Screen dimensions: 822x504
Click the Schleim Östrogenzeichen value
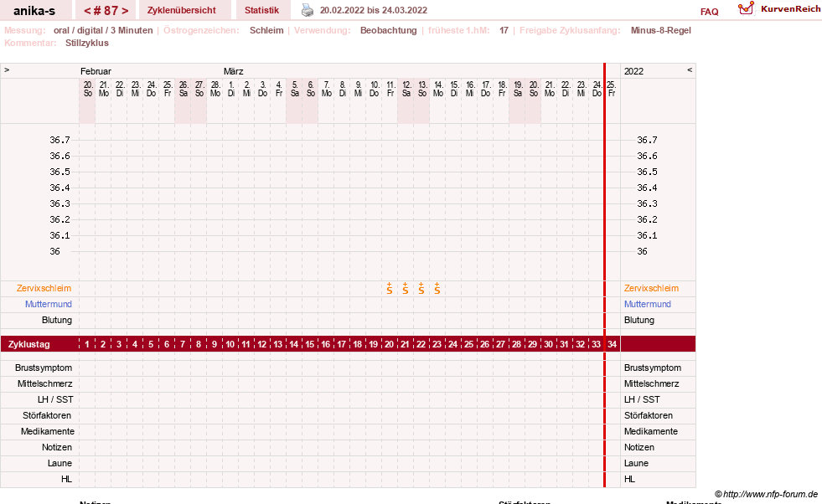point(266,30)
